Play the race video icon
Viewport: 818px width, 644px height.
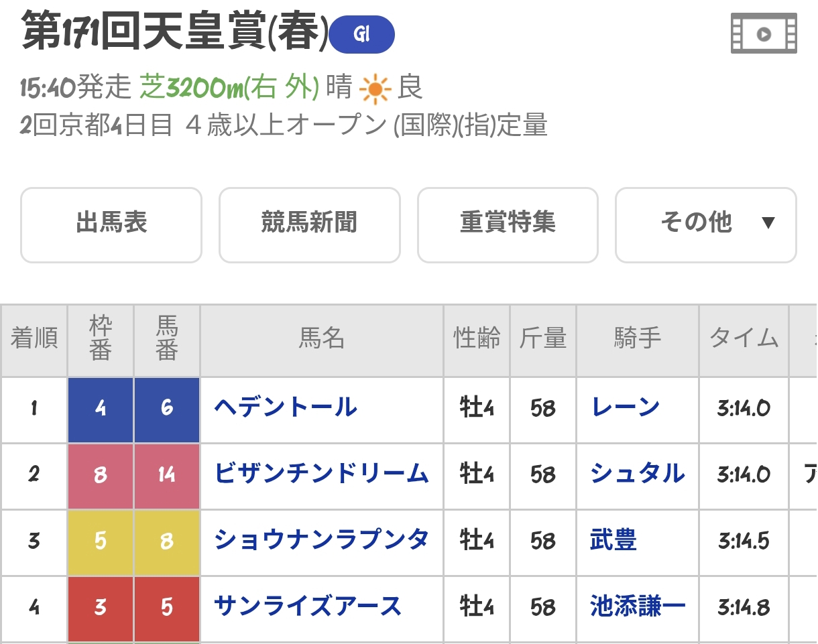coord(764,34)
